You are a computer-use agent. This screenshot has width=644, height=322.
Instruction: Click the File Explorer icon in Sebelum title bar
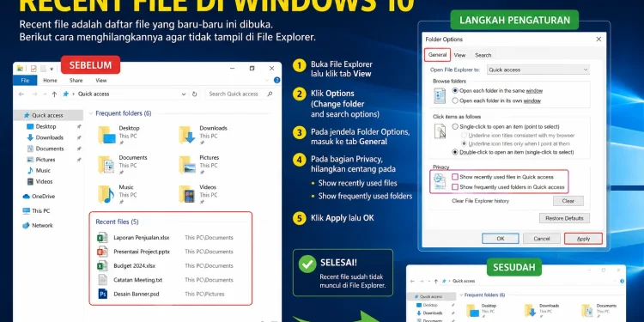coord(20,69)
